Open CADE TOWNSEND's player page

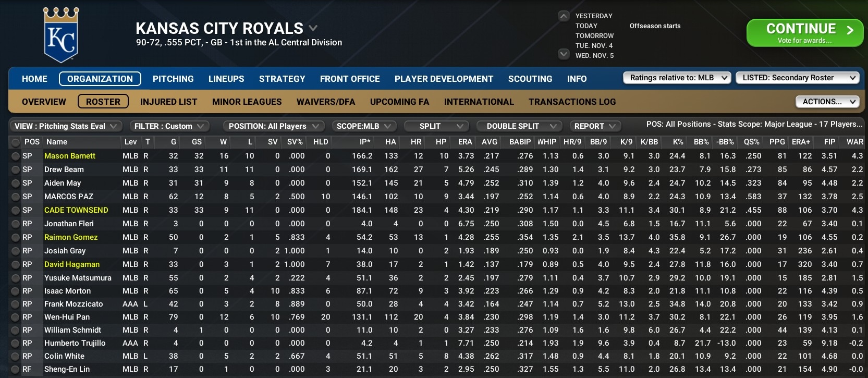76,210
